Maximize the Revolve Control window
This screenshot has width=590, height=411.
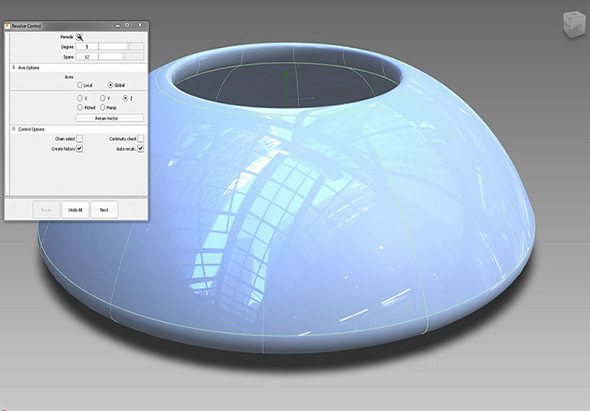click(127, 25)
